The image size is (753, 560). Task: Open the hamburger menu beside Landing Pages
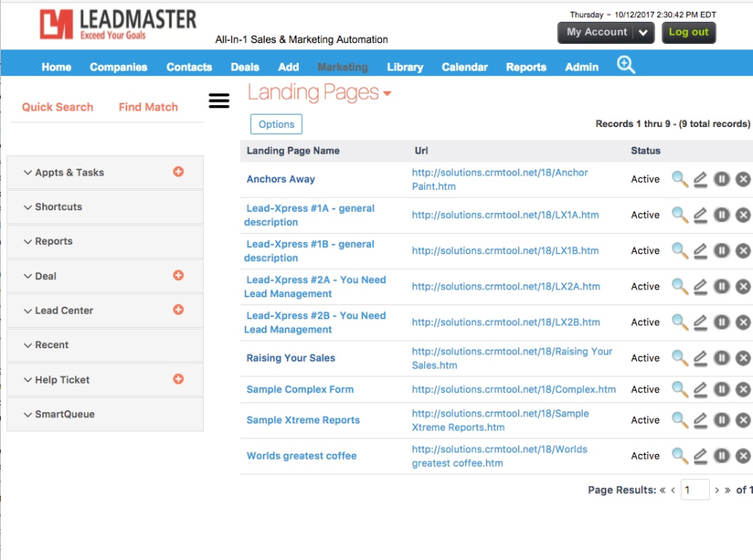tap(219, 100)
